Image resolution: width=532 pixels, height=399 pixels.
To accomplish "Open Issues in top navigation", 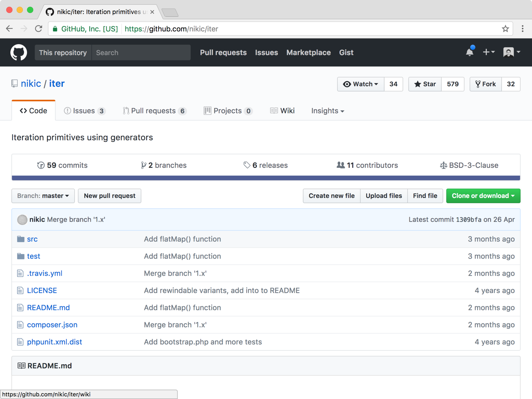I will (267, 53).
